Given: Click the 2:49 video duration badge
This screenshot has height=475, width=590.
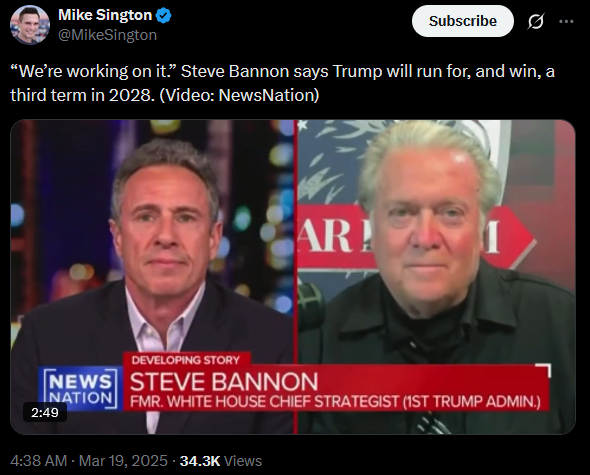Looking at the screenshot, I should [x=45, y=413].
